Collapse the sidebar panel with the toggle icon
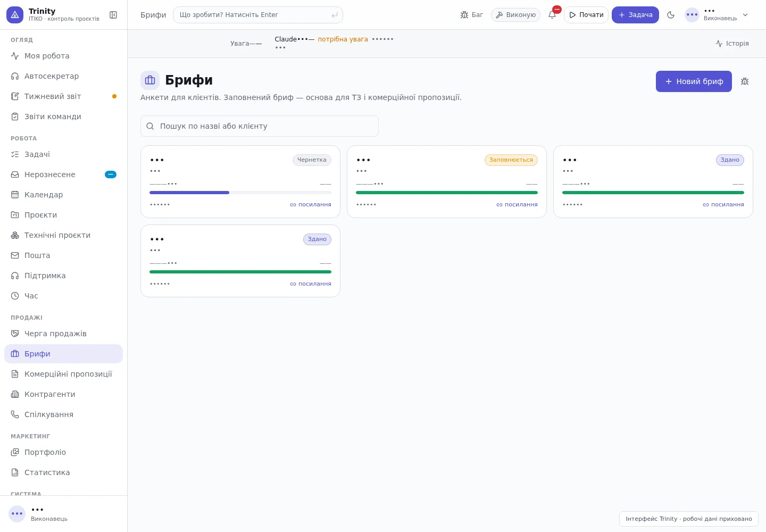Image resolution: width=766 pixels, height=532 pixels. tap(113, 15)
